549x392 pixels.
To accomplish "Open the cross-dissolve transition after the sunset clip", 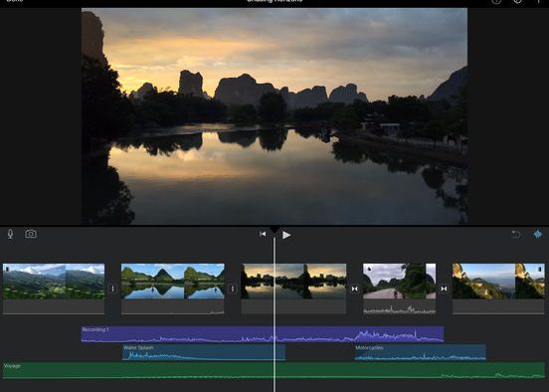I will tap(354, 289).
